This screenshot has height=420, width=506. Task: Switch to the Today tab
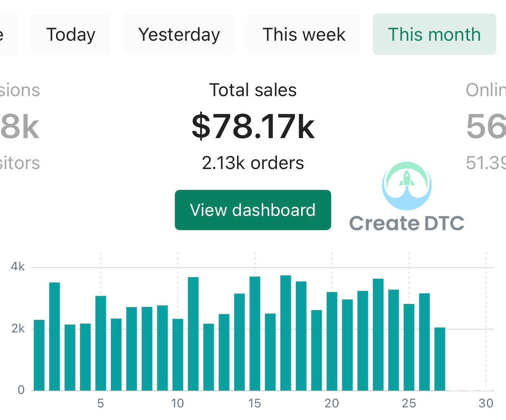click(x=71, y=35)
